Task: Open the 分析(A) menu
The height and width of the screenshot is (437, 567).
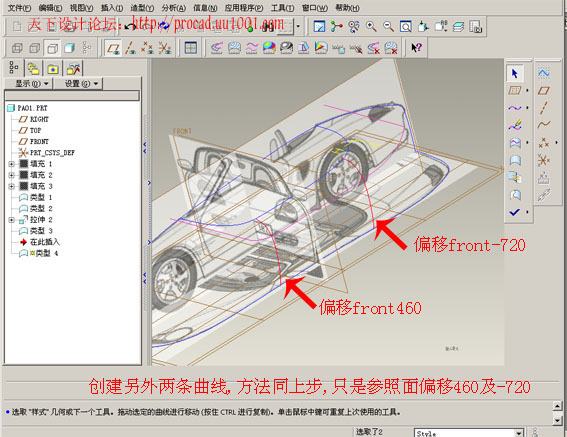Action: click(174, 8)
